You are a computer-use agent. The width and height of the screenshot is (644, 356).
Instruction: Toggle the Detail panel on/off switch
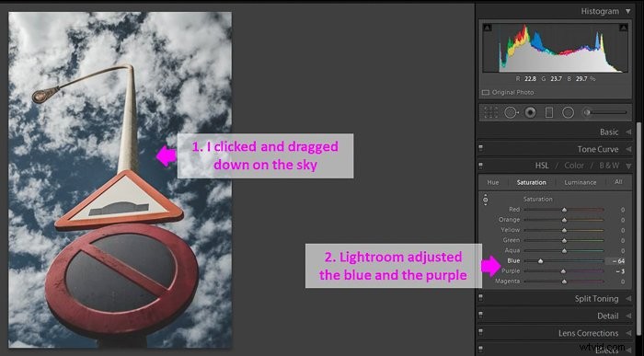click(480, 316)
